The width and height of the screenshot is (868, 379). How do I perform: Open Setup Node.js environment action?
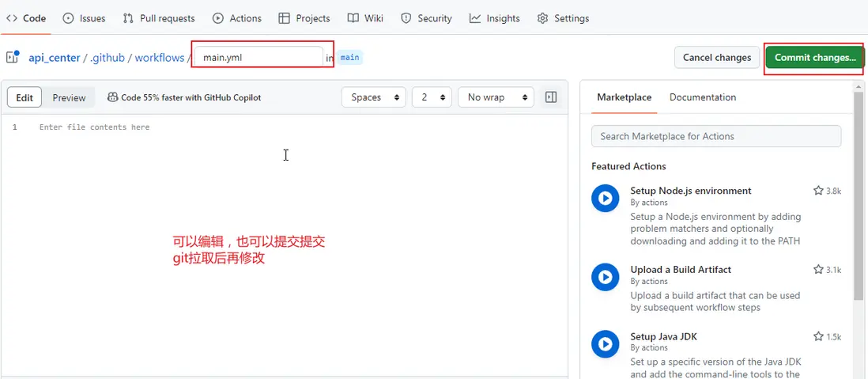click(691, 191)
